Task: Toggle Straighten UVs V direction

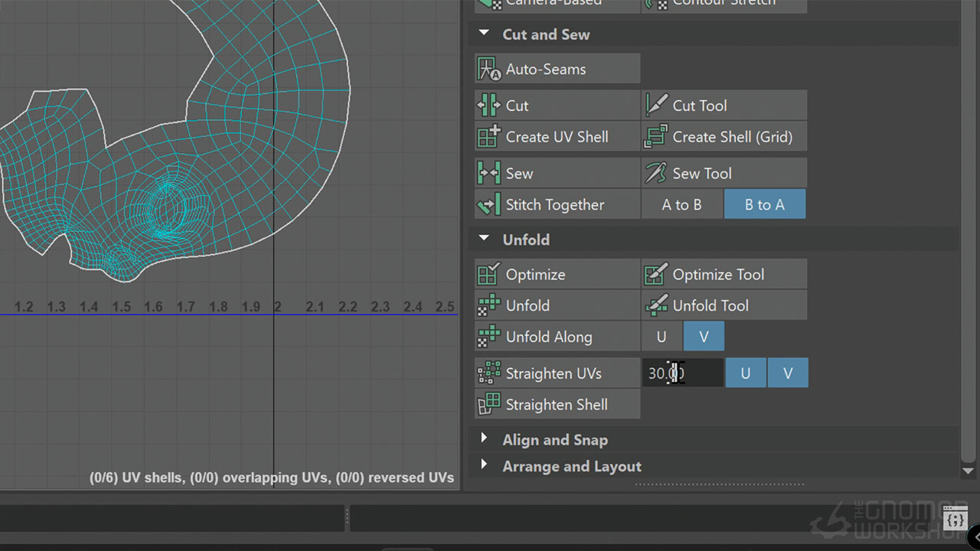Action: [x=787, y=373]
